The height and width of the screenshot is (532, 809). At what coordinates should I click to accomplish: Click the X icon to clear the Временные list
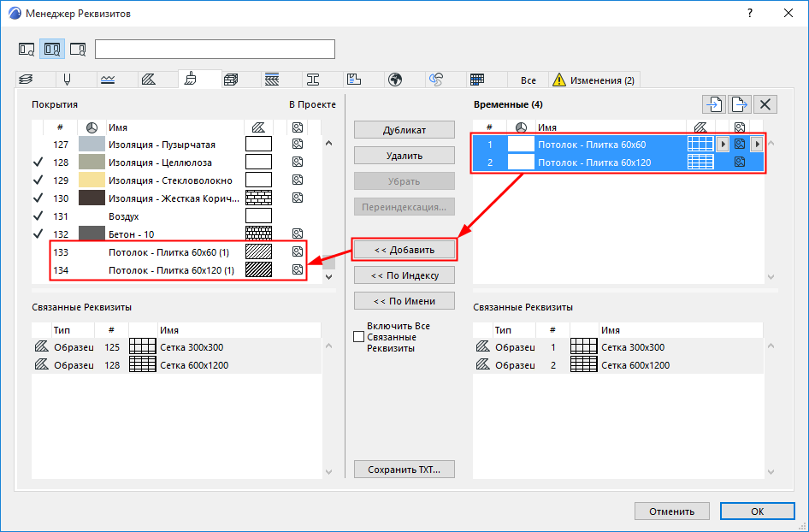765,104
